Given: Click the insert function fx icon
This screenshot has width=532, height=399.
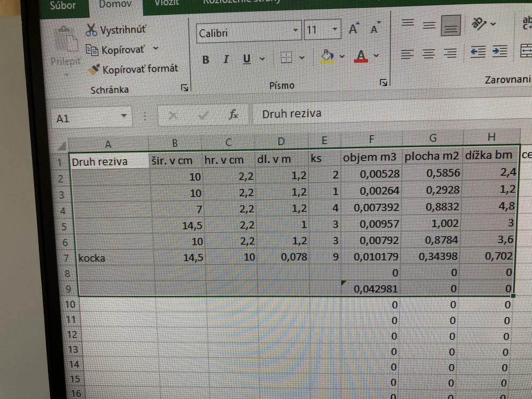Looking at the screenshot, I should 233,114.
